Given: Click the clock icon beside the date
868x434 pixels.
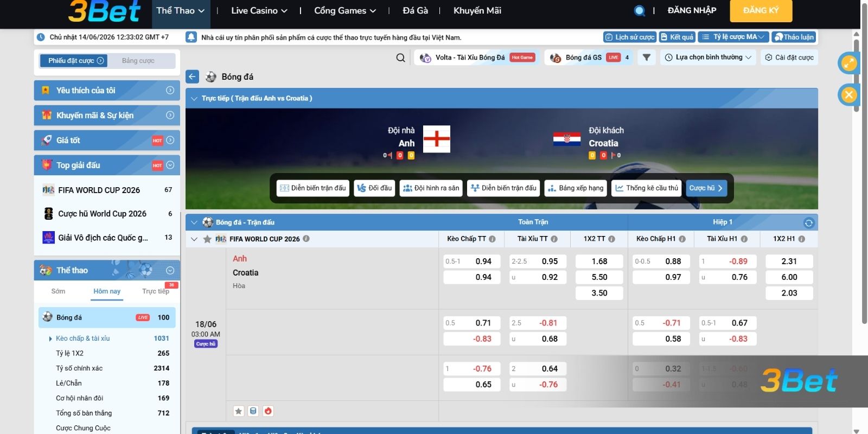Looking at the screenshot, I should pos(41,37).
